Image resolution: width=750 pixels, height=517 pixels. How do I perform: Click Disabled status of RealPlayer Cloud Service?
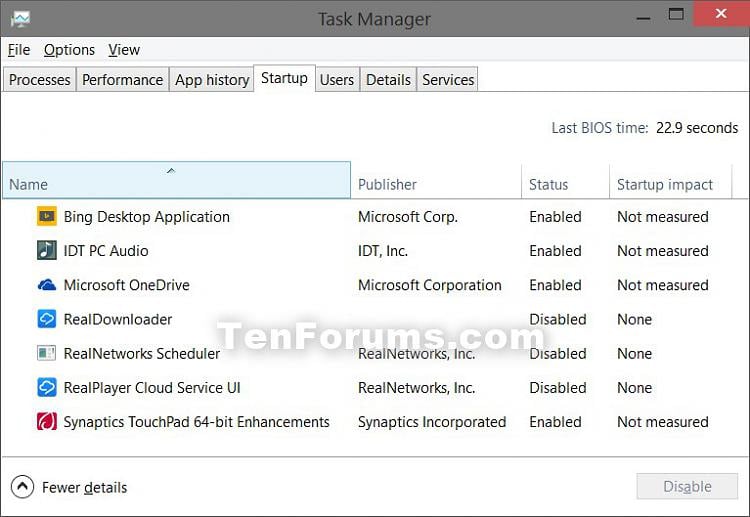pos(558,387)
